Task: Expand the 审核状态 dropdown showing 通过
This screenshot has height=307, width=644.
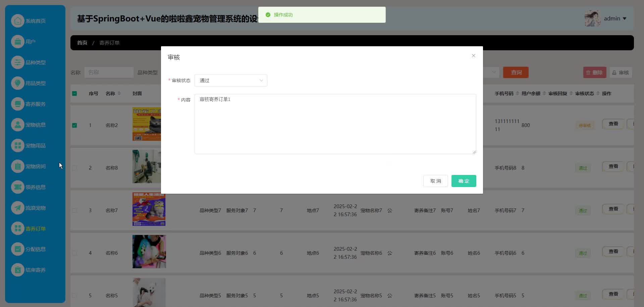Action: click(x=231, y=80)
